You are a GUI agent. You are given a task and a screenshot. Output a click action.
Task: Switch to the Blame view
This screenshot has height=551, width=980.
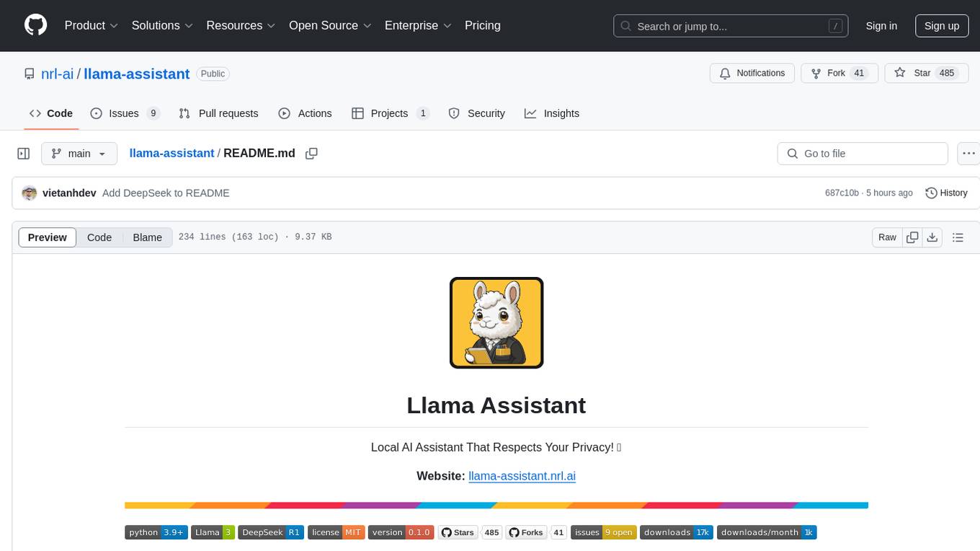tap(147, 237)
